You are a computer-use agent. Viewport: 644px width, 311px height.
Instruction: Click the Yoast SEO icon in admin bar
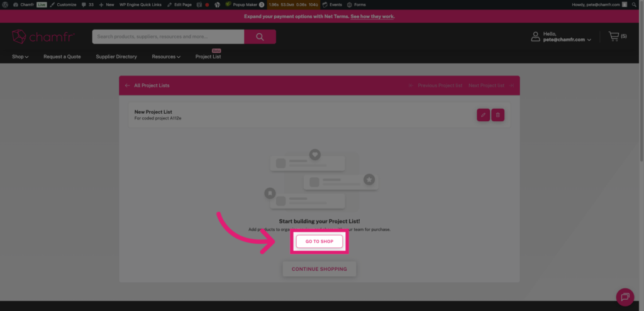[199, 4]
